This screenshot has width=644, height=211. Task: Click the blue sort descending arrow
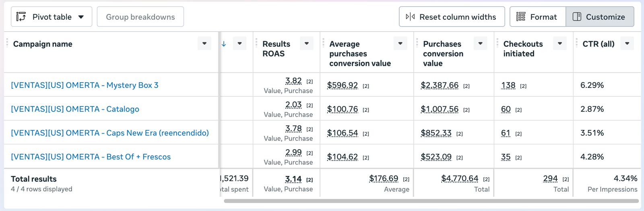[224, 44]
